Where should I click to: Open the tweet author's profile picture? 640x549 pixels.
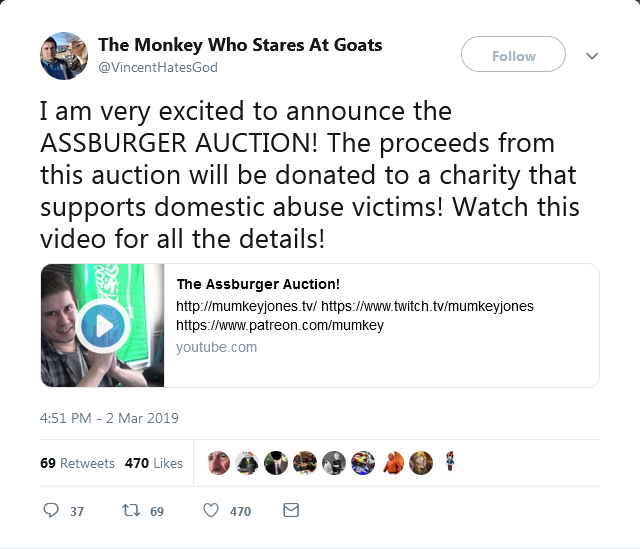tap(64, 56)
